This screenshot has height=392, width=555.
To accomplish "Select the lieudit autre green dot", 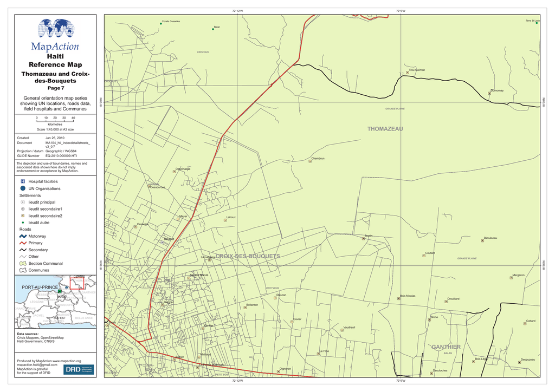I will 23,223.
